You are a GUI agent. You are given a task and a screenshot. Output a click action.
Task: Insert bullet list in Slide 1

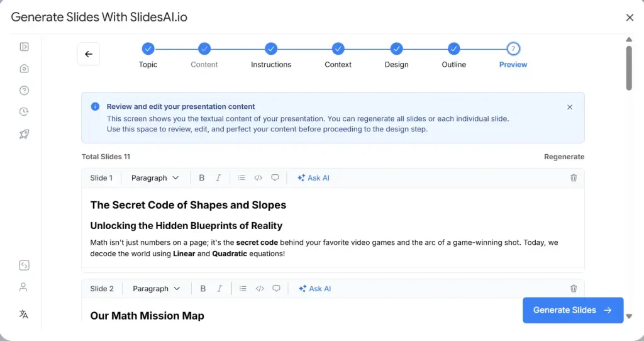(x=241, y=178)
